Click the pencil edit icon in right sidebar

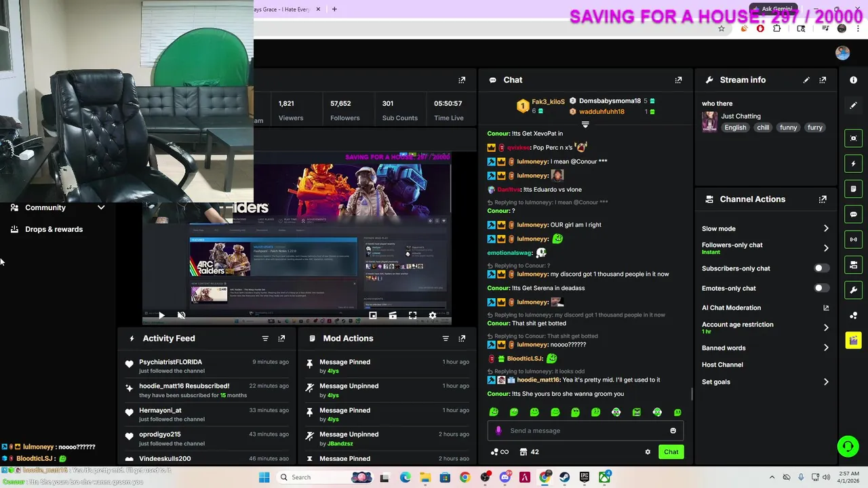tap(853, 105)
